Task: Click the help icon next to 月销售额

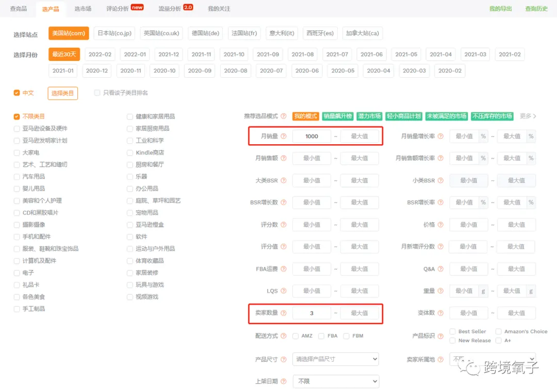Action: (x=284, y=158)
